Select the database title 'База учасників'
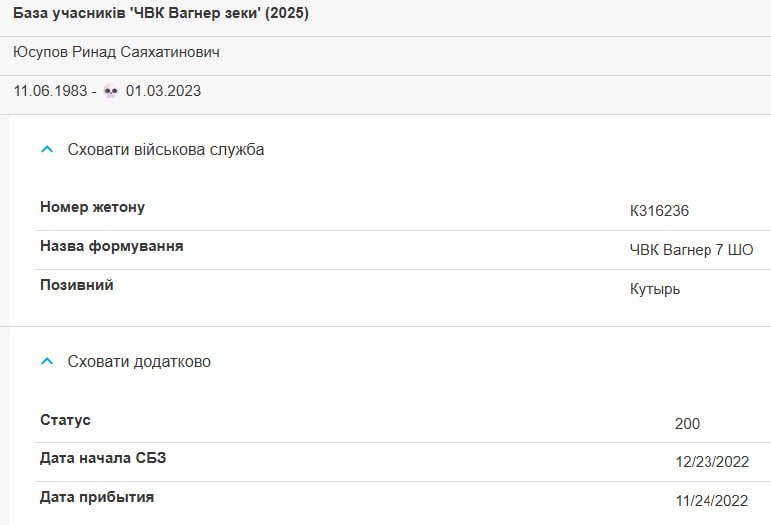This screenshot has width=771, height=525. point(69,13)
